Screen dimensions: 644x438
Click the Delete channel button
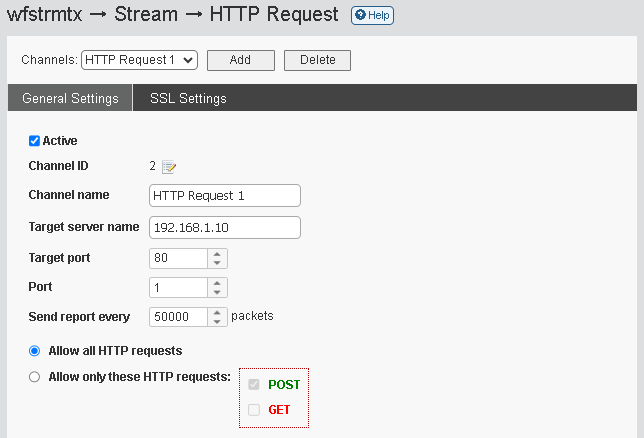tap(317, 60)
